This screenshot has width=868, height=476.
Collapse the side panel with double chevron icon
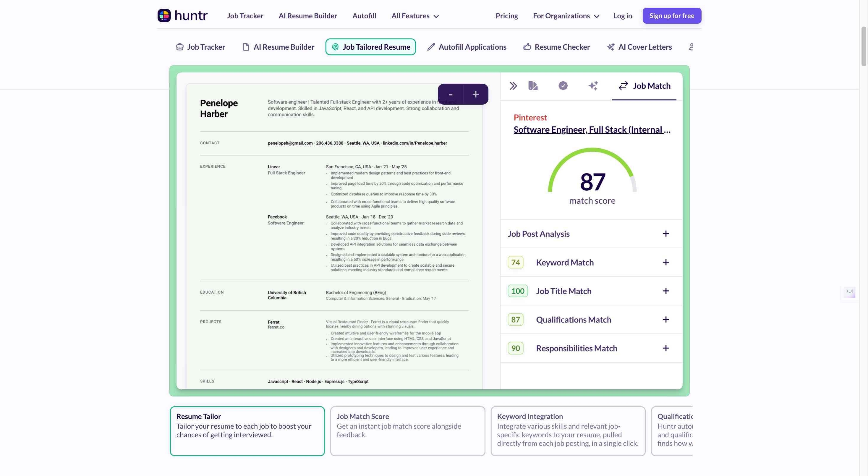(513, 86)
